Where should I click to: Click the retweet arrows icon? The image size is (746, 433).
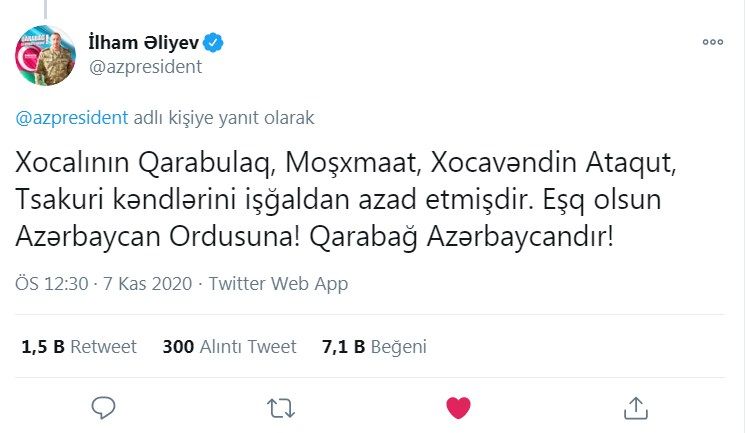(281, 407)
